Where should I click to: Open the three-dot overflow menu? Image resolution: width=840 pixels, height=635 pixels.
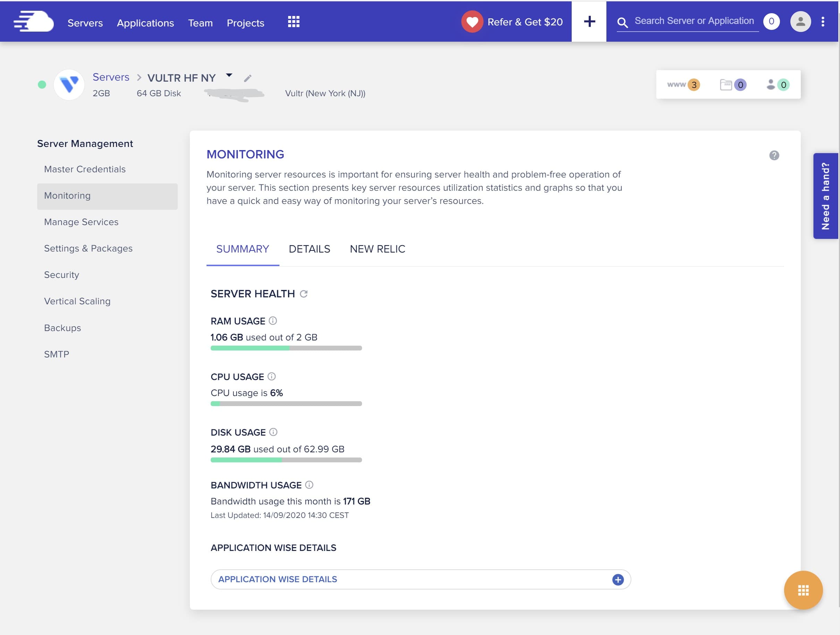[823, 21]
